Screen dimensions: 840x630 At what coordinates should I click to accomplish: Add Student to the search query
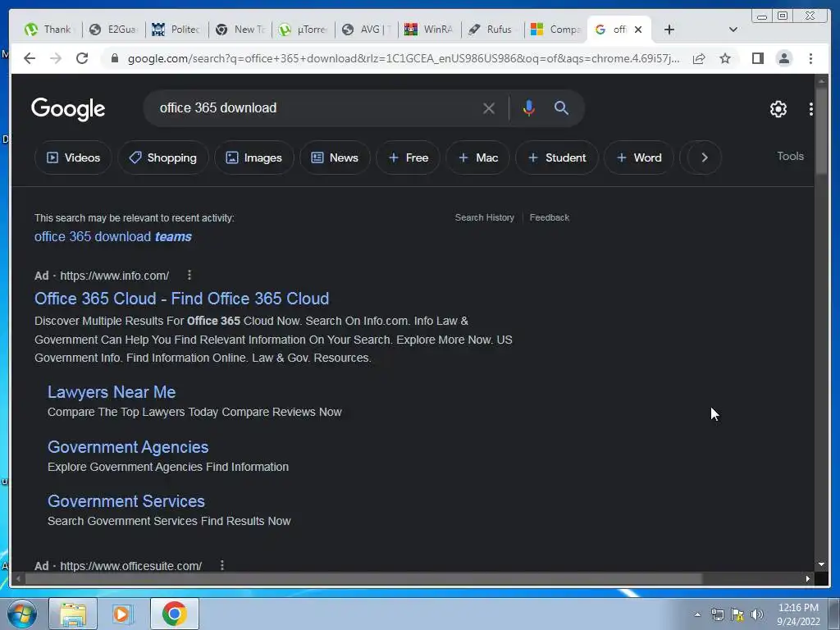tap(557, 157)
